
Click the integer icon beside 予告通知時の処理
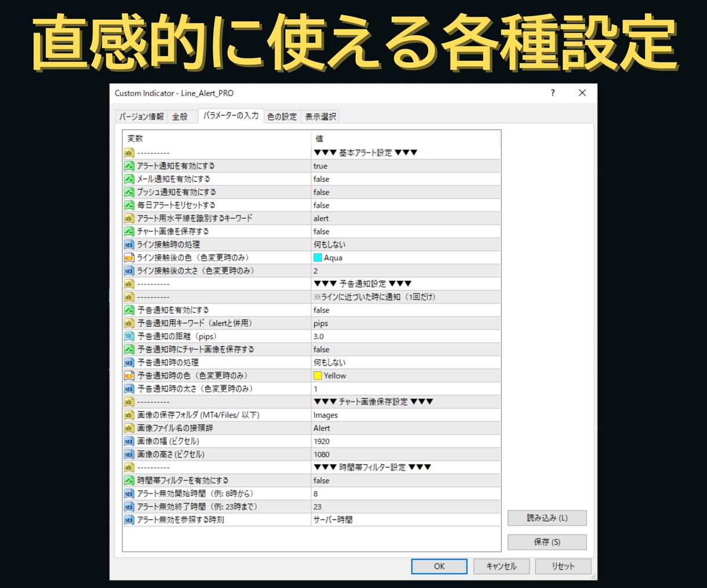(x=129, y=363)
